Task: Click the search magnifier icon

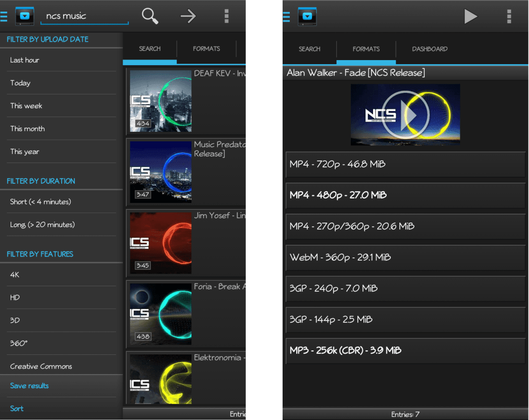Action: point(149,16)
